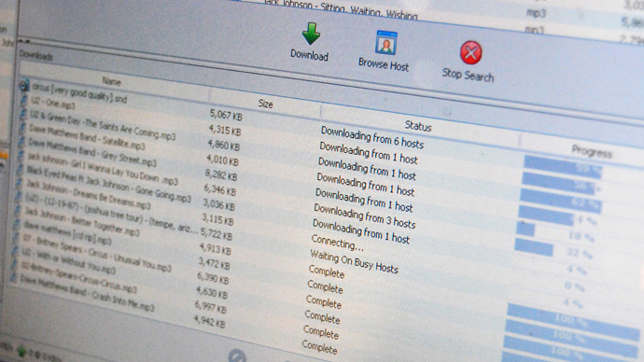Click file icon beside Jack Johnson - Better Together.mp3

(17, 211)
